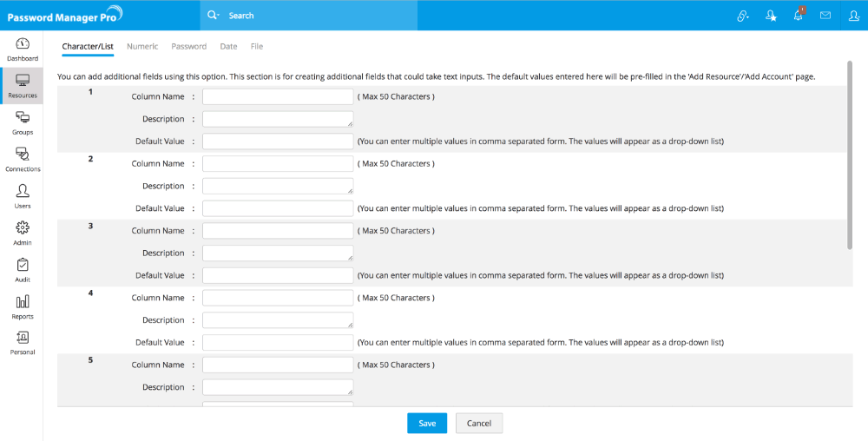Switch to the Numeric tab
The height and width of the screenshot is (441, 868).
click(142, 46)
